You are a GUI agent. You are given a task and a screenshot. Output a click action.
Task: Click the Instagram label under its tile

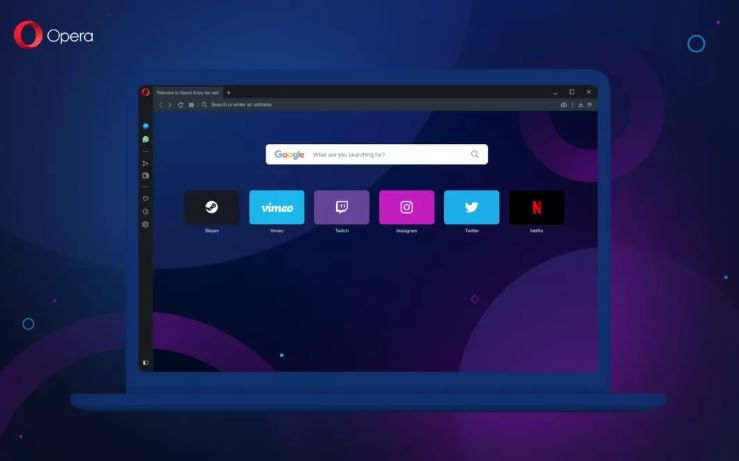[x=407, y=230]
